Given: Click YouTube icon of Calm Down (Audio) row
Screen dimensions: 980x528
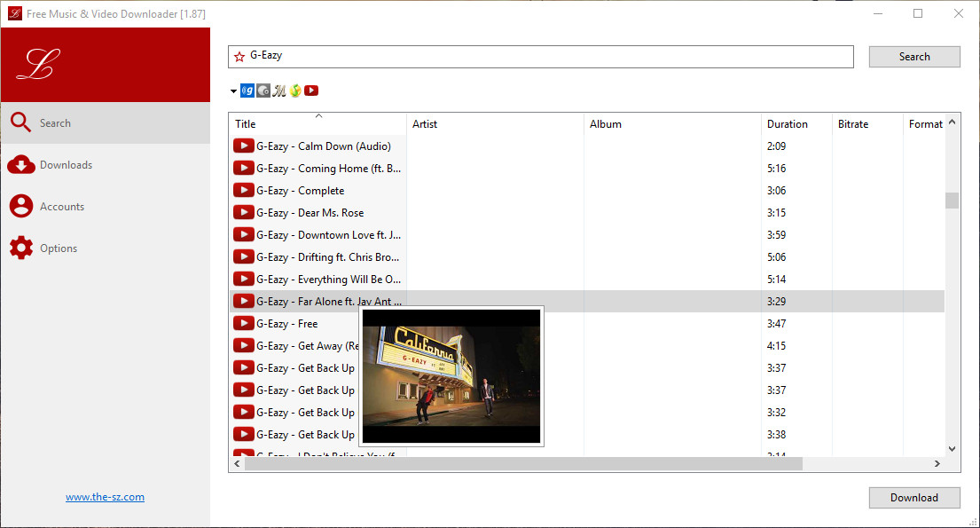Looking at the screenshot, I should pos(244,146).
